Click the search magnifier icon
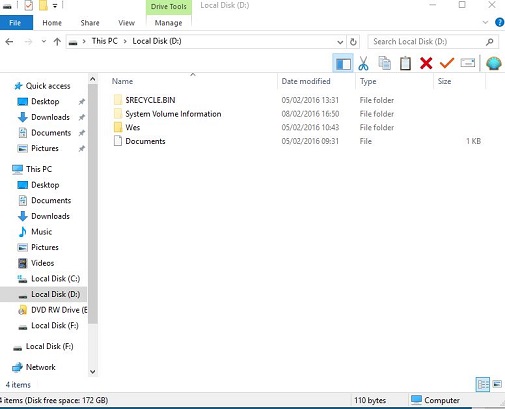This screenshot has height=409, width=505. coord(489,42)
